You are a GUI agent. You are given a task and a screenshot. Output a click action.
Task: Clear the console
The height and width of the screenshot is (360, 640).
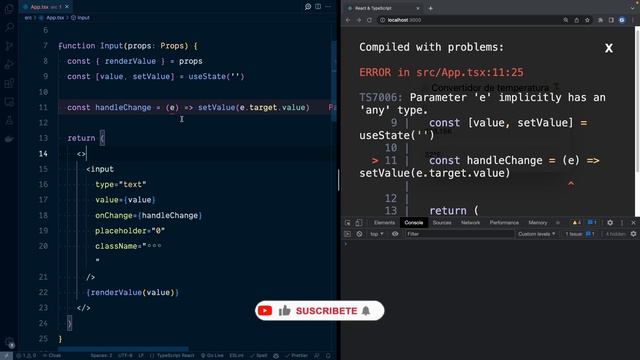(359, 234)
